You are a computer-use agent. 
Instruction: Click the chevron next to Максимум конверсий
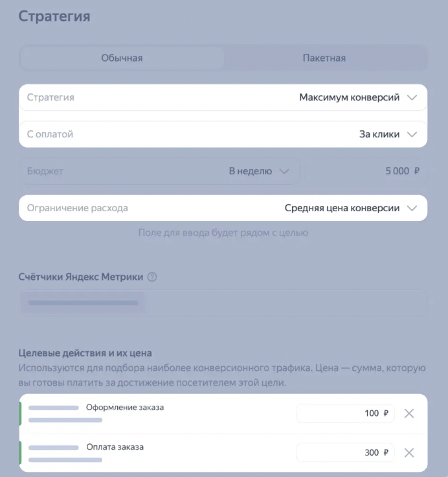point(412,98)
